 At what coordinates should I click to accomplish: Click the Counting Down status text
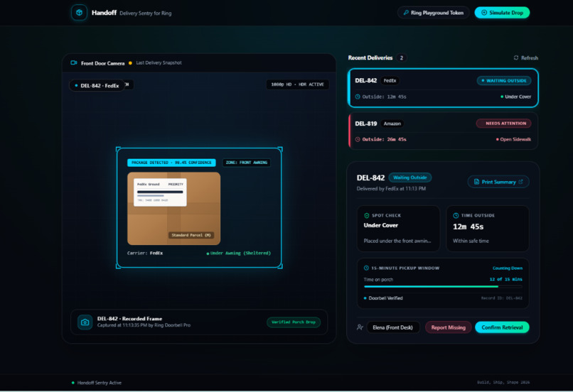pyautogui.click(x=507, y=268)
